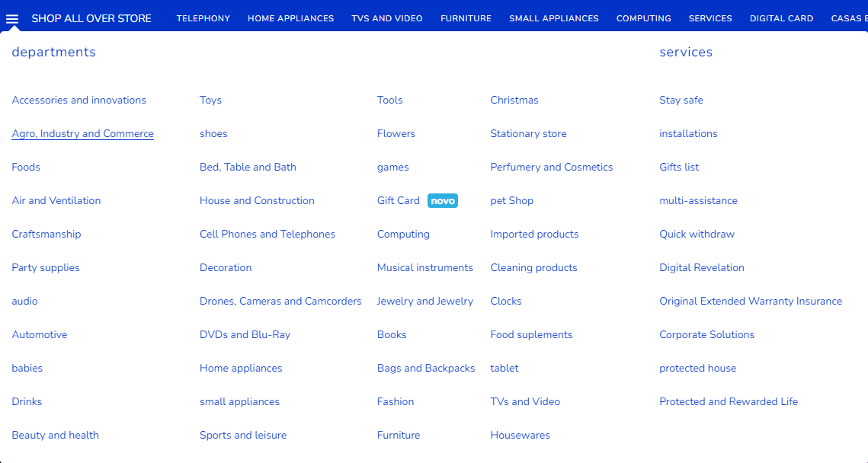868x463 pixels.
Task: Open the Stay safe service
Action: point(681,100)
